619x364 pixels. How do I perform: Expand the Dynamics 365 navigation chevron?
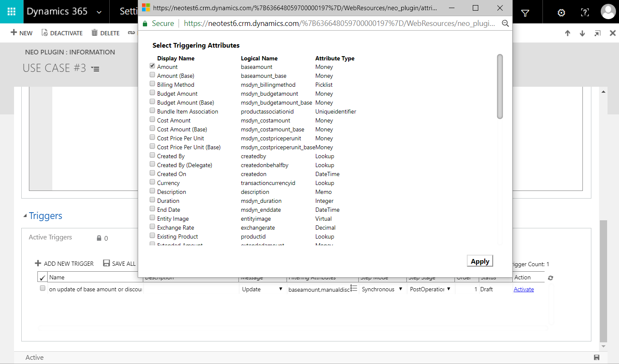(x=99, y=12)
